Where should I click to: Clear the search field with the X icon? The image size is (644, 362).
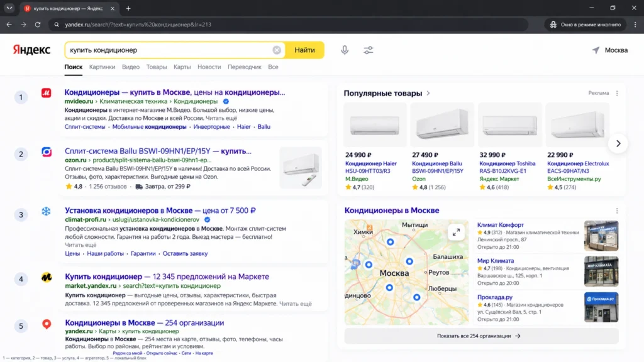(x=277, y=50)
